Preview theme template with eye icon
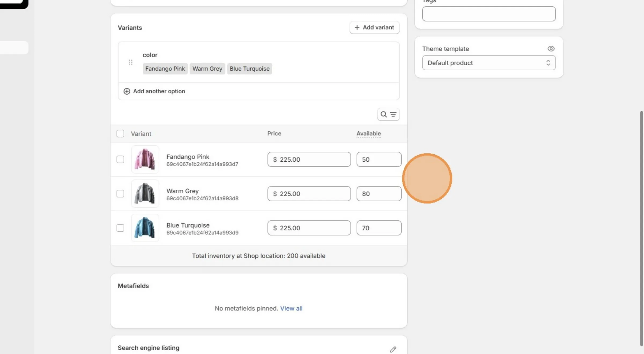Screen dimensions: 644x354 pos(551,49)
